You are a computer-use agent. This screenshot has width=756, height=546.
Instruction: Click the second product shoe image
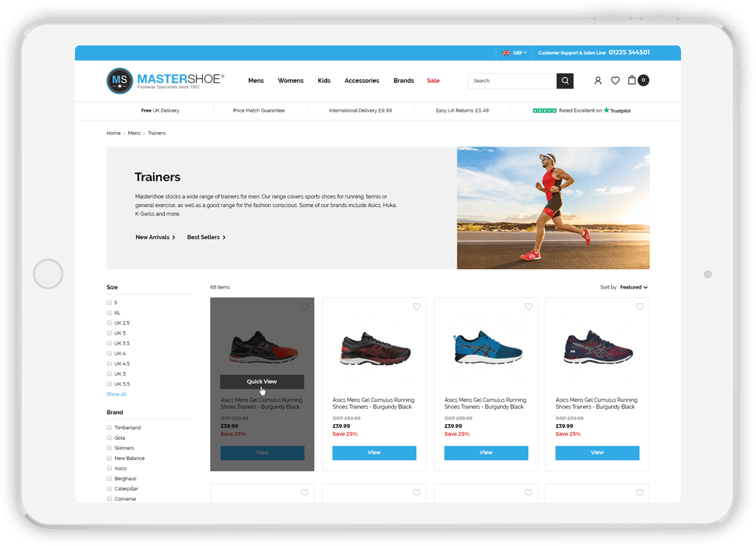pyautogui.click(x=375, y=348)
